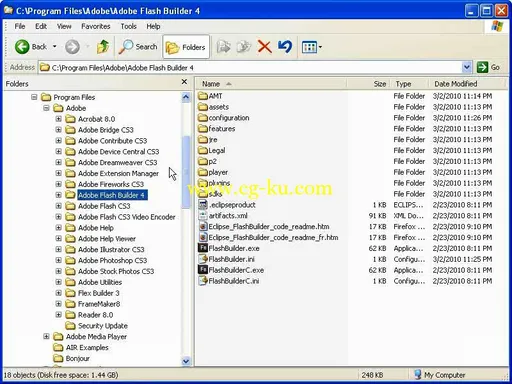Open the address bar dropdown arrow
The width and height of the screenshot is (512, 384).
[467, 68]
